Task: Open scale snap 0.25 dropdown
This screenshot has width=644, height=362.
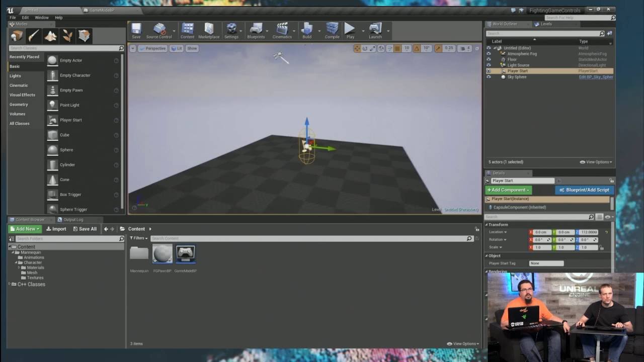Action: point(449,48)
